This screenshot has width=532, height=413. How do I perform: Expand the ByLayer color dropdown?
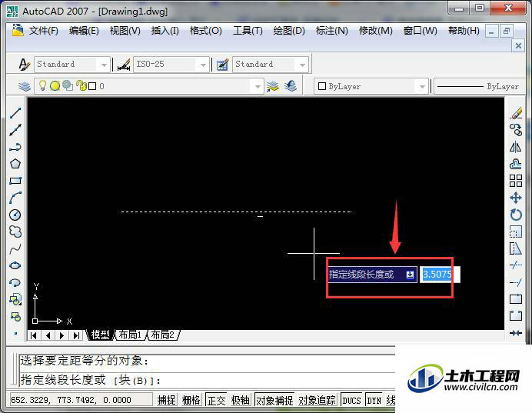422,87
